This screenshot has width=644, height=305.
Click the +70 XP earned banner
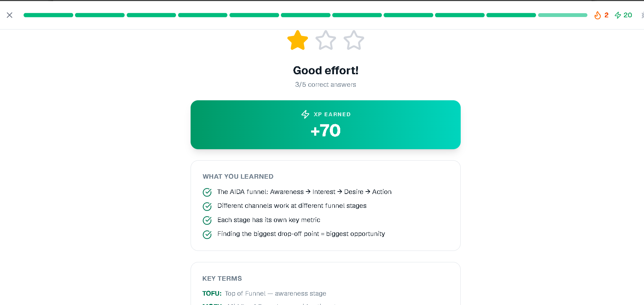click(325, 131)
